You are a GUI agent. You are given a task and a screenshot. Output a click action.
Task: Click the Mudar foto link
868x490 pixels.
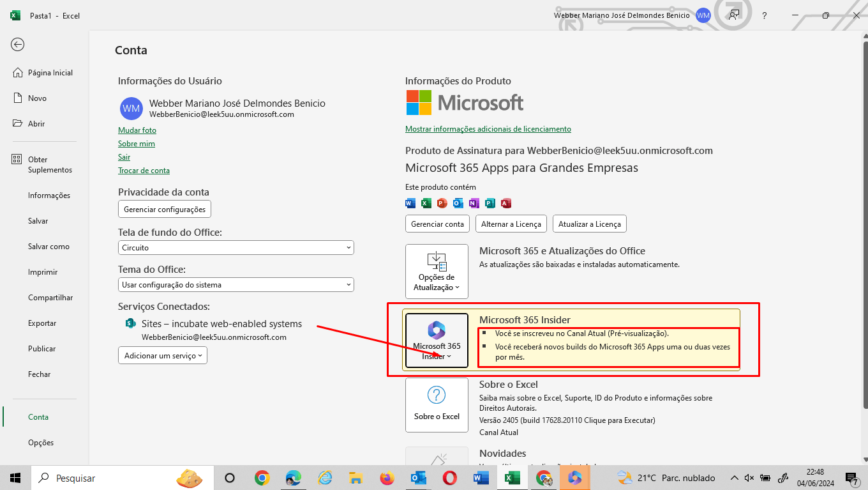pos(137,130)
